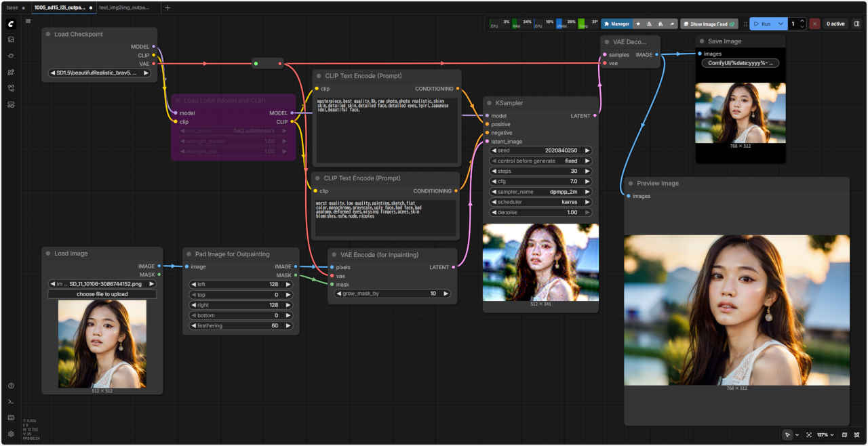Toggle the right side panel icon in the top bar
This screenshot has width=868, height=446.
pos(856,24)
